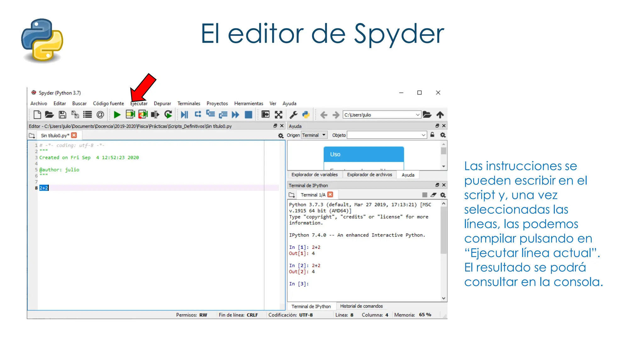
Task: Open the Ver menu
Action: [273, 103]
